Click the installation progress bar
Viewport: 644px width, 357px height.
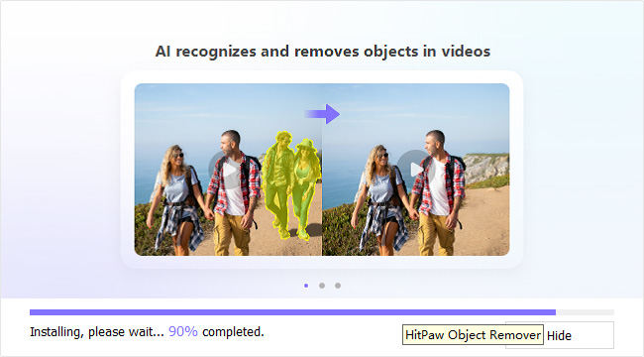click(x=322, y=312)
